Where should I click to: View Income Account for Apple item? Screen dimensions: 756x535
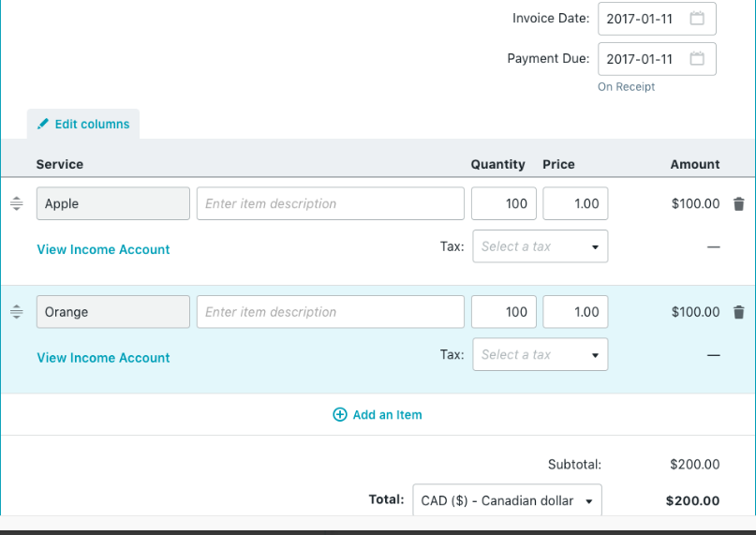(103, 249)
